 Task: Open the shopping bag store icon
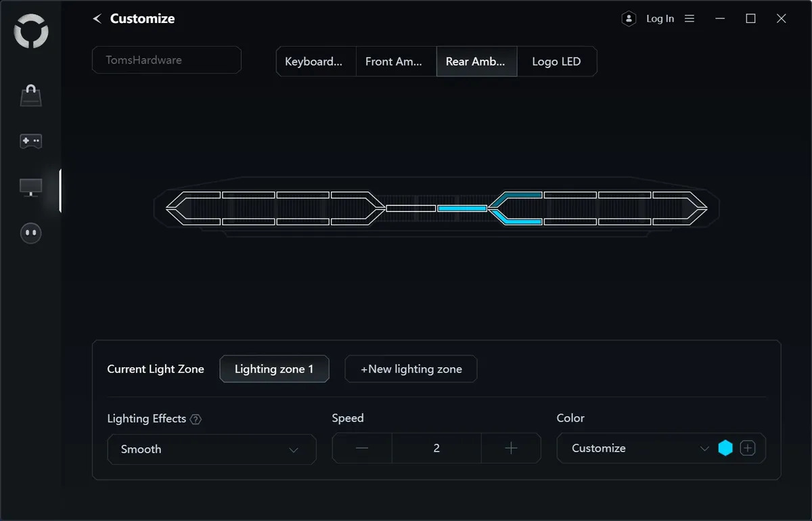(x=31, y=96)
